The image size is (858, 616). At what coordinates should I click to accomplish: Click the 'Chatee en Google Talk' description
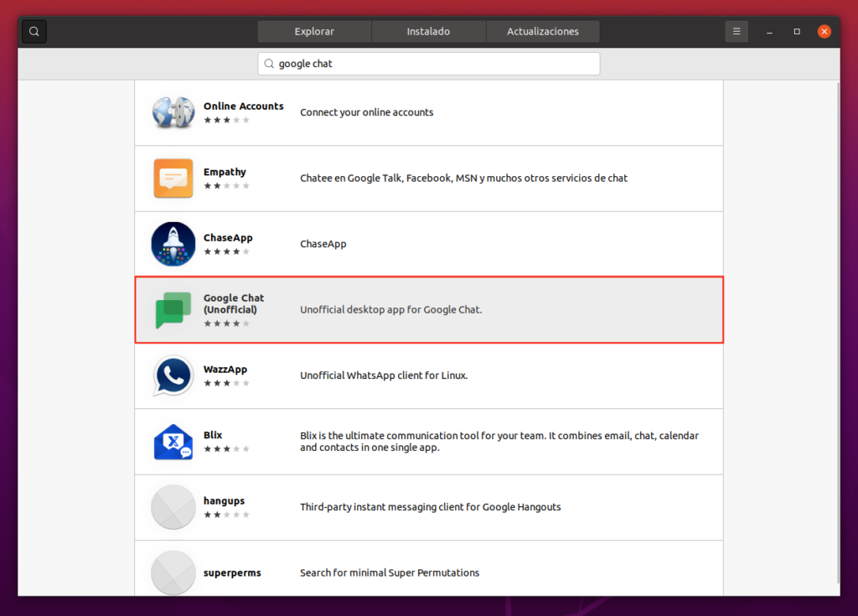click(x=463, y=178)
